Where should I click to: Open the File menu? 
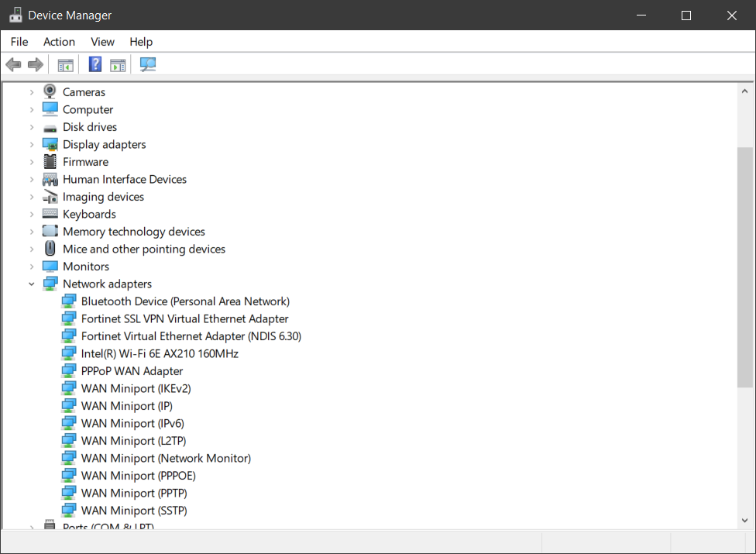(19, 42)
